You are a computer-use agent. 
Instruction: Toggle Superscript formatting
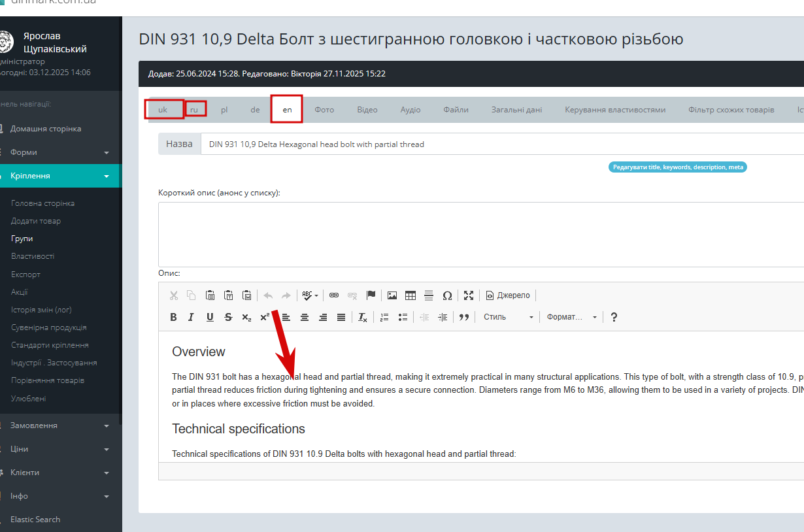(x=265, y=317)
